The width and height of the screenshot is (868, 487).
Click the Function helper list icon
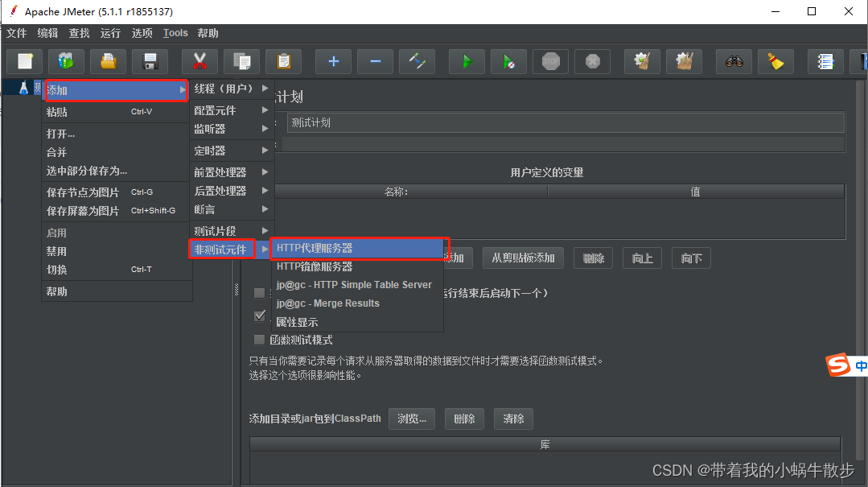pos(825,61)
